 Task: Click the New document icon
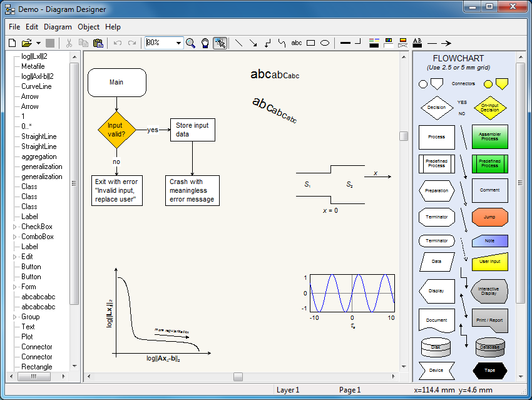point(13,43)
